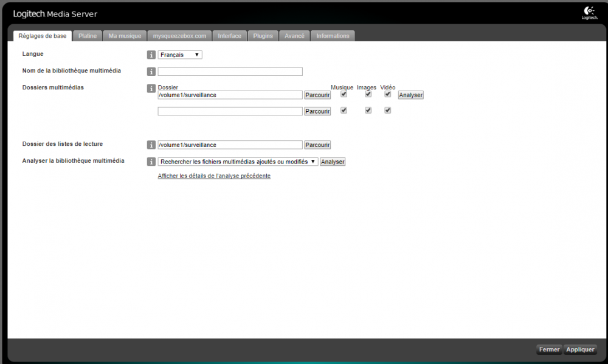
Task: Click the Appliquer button
Action: (580, 349)
